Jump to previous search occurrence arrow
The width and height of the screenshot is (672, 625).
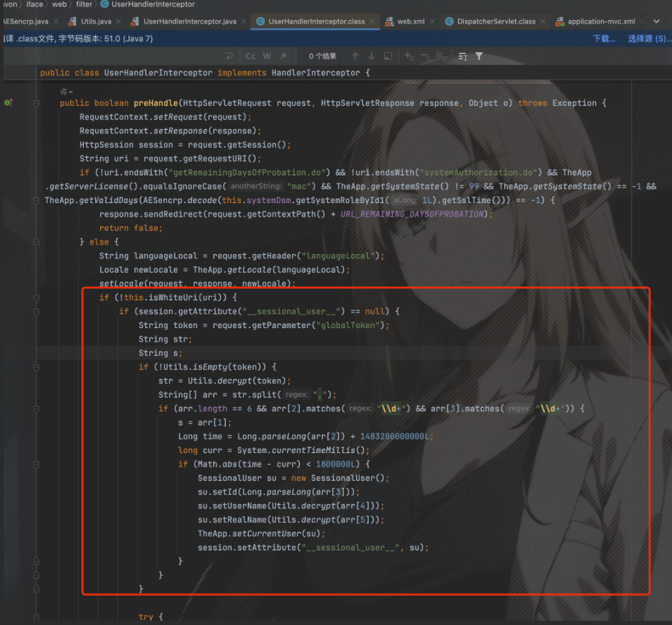355,56
